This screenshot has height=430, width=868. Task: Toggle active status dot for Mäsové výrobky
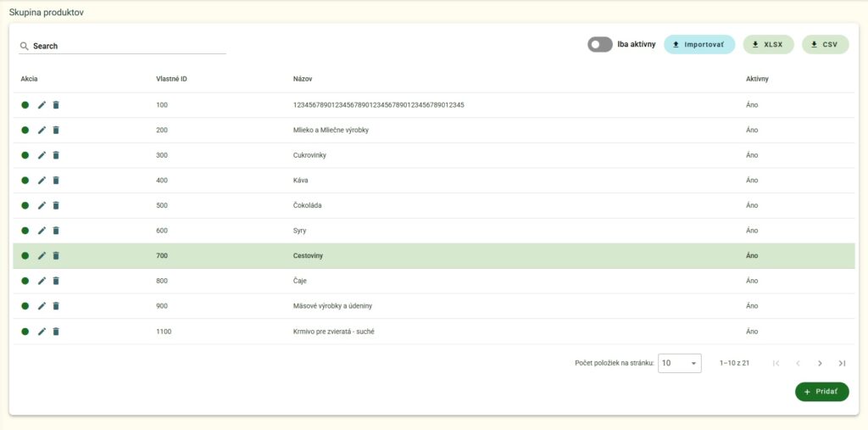(25, 306)
